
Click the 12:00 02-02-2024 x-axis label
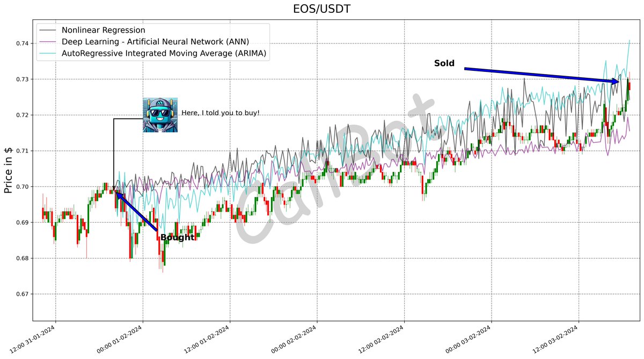coord(382,339)
